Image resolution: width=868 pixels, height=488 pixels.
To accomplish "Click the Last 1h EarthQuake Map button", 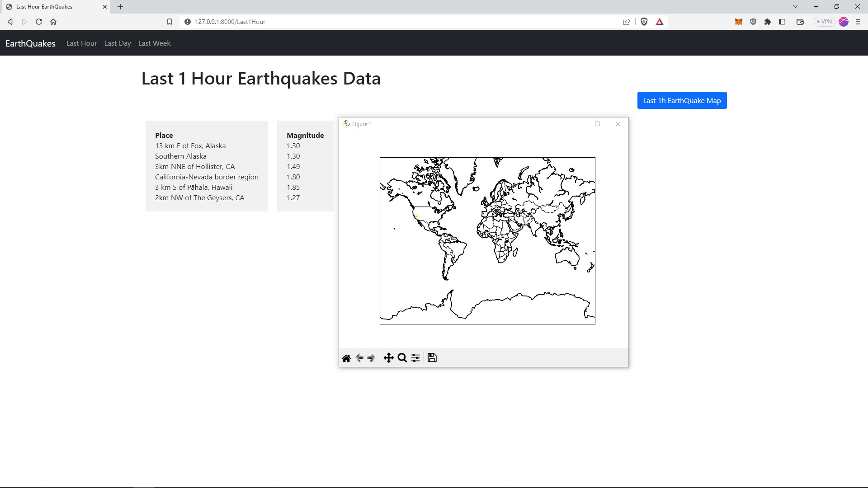I will (x=682, y=100).
